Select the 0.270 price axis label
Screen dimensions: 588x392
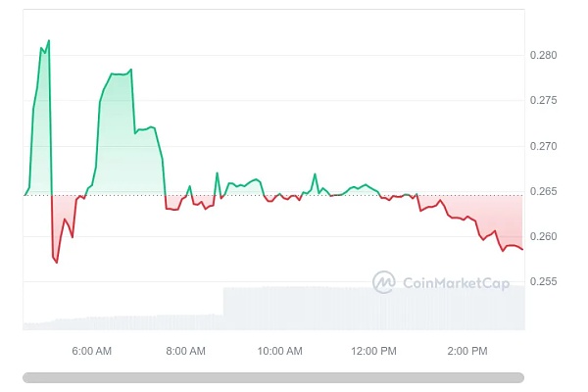(x=546, y=146)
